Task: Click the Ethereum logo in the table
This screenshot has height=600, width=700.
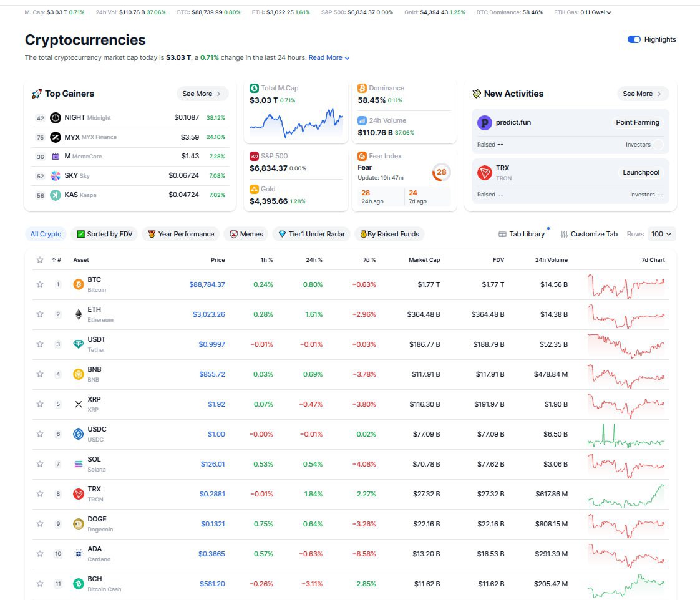Action: [79, 314]
